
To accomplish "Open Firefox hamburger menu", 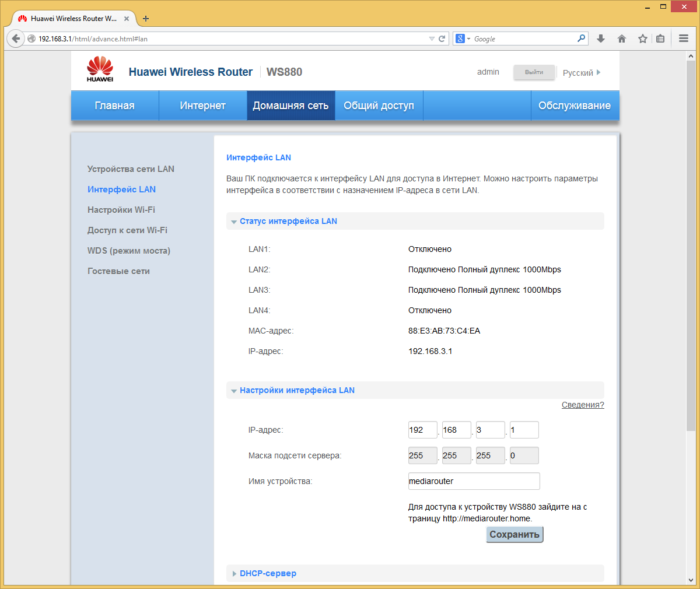I will pos(684,38).
